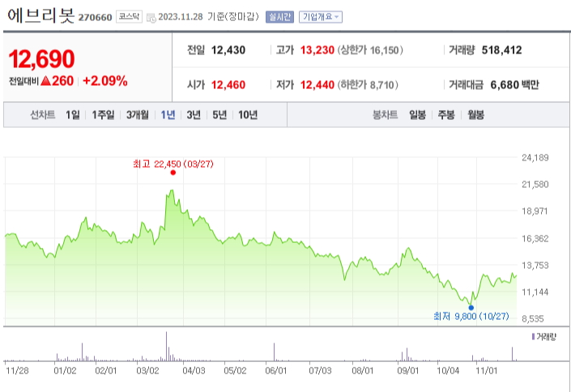Switch to 월봉 candle chart

click(x=475, y=115)
